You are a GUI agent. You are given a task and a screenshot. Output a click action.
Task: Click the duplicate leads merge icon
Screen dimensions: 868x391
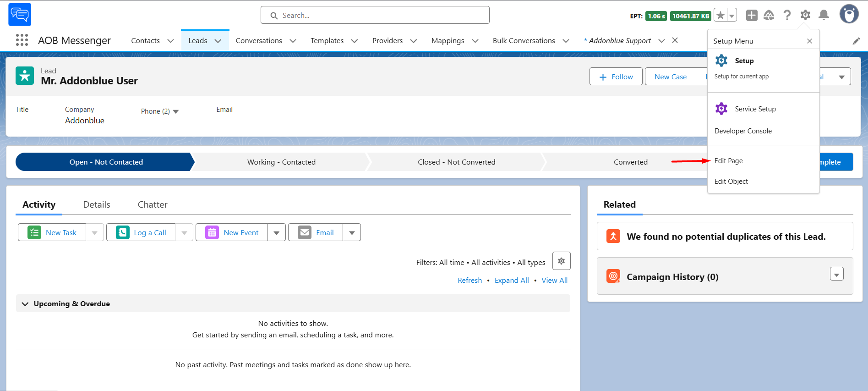(613, 236)
